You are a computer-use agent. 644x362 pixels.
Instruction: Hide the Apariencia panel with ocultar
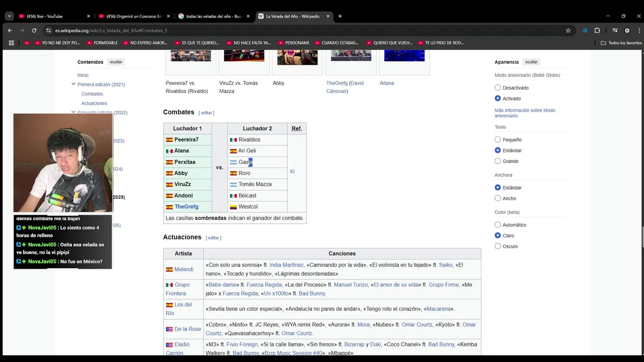(531, 62)
